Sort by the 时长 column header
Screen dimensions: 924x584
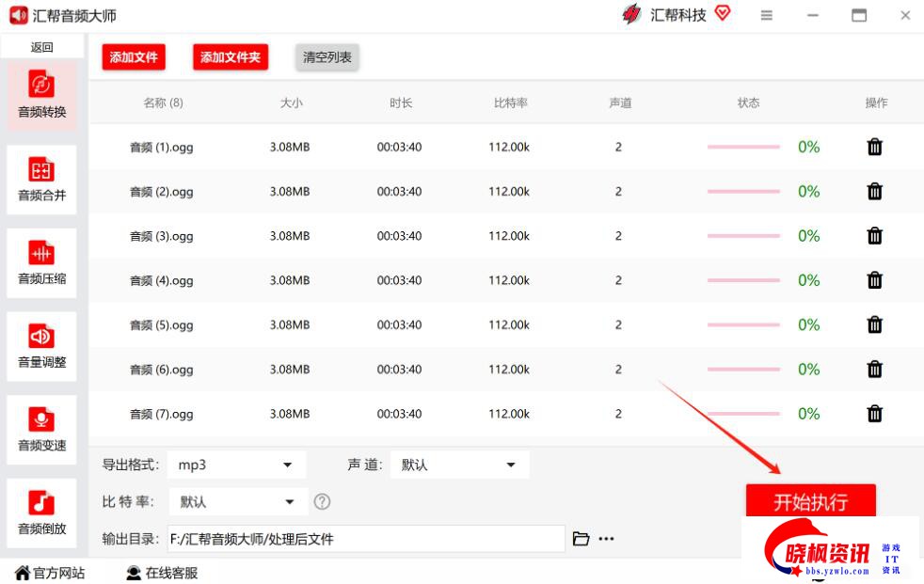click(401, 103)
